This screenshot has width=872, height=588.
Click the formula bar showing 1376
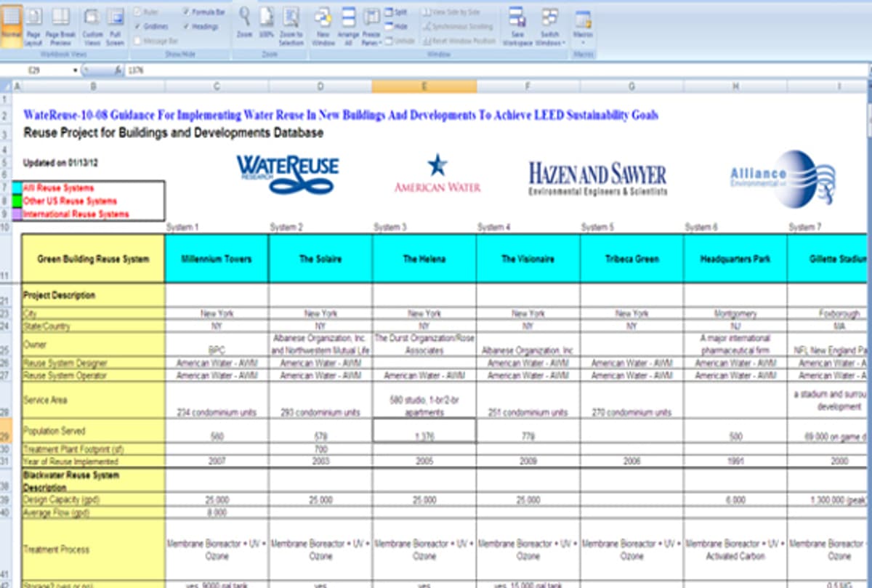click(497, 71)
